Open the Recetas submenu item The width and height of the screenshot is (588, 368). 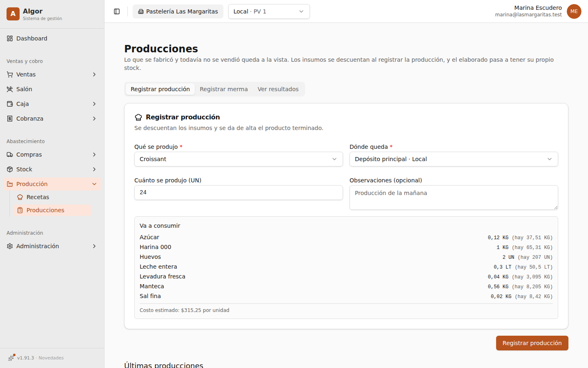[53, 197]
